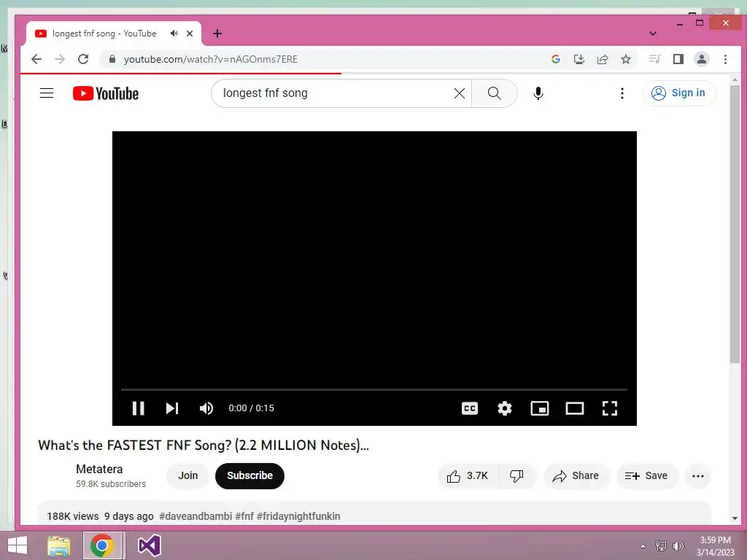Mute the tab via speaker icon
747x560 pixels.
[x=174, y=34]
